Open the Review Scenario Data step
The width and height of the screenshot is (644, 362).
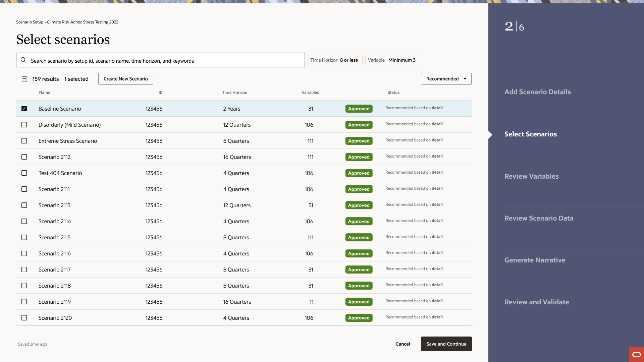pos(539,218)
